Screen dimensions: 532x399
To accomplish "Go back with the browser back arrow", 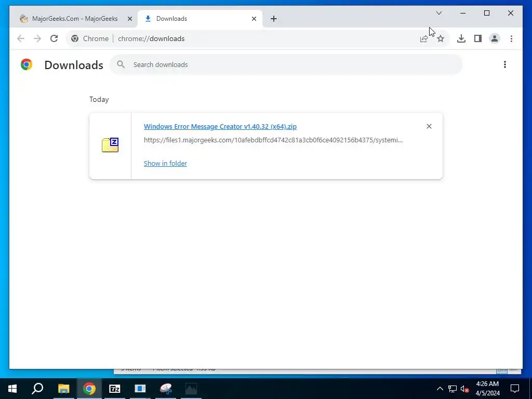I will click(x=21, y=38).
